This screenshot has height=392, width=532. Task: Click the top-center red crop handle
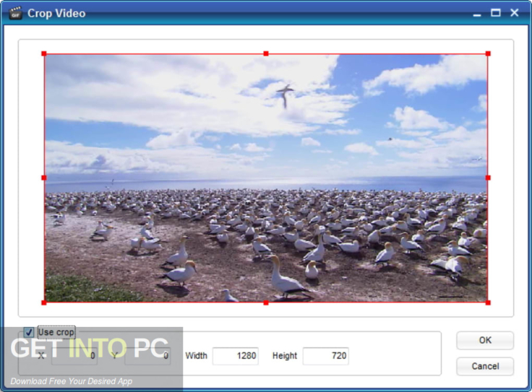tap(266, 53)
